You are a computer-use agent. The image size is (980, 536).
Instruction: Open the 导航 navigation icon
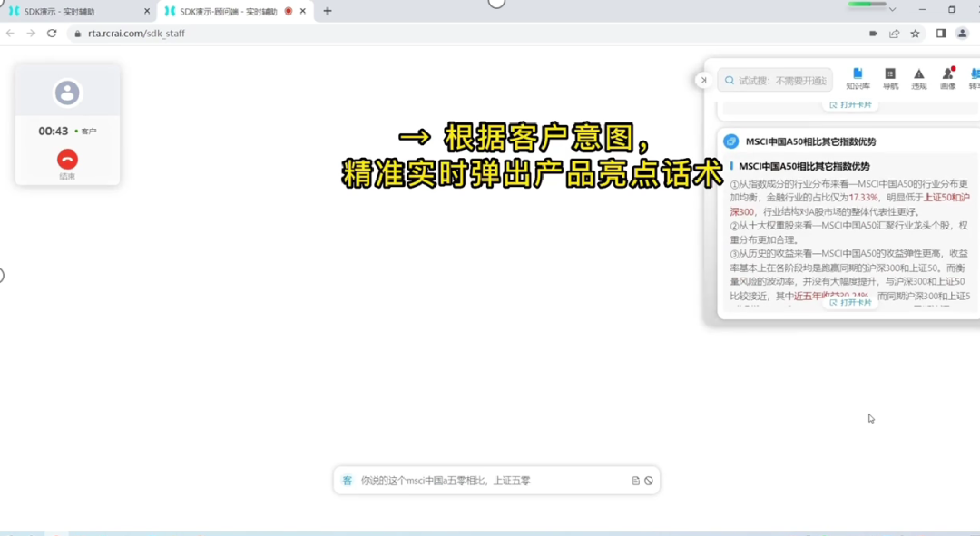[x=890, y=79]
